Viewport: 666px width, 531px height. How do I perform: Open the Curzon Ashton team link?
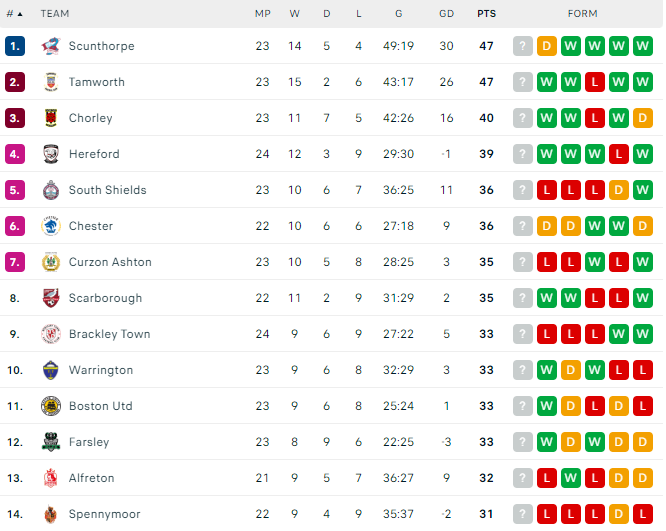110,262
